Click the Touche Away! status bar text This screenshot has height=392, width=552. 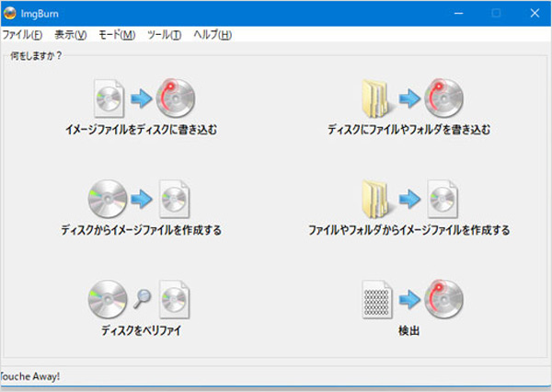pos(29,376)
